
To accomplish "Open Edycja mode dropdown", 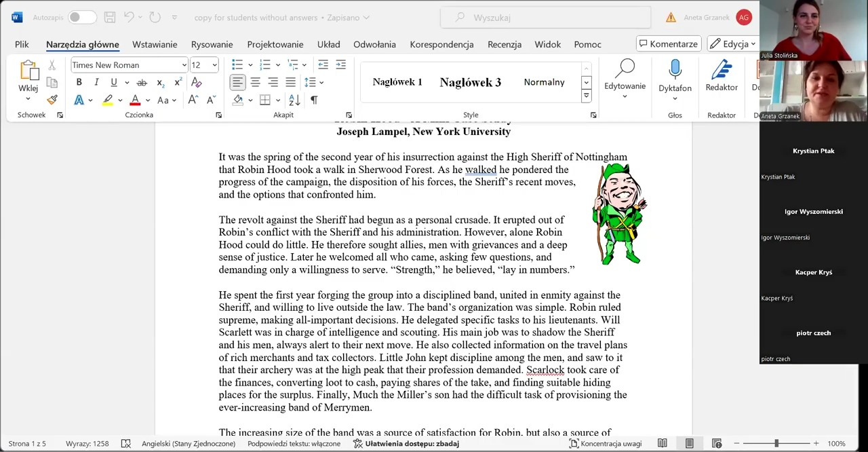I will pyautogui.click(x=732, y=43).
